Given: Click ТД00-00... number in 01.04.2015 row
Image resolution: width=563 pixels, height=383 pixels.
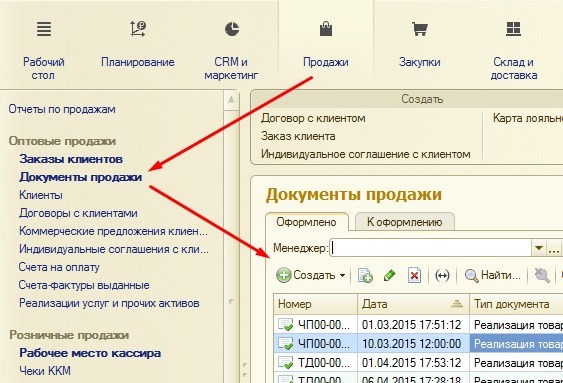Looking at the screenshot, I should [x=324, y=363].
